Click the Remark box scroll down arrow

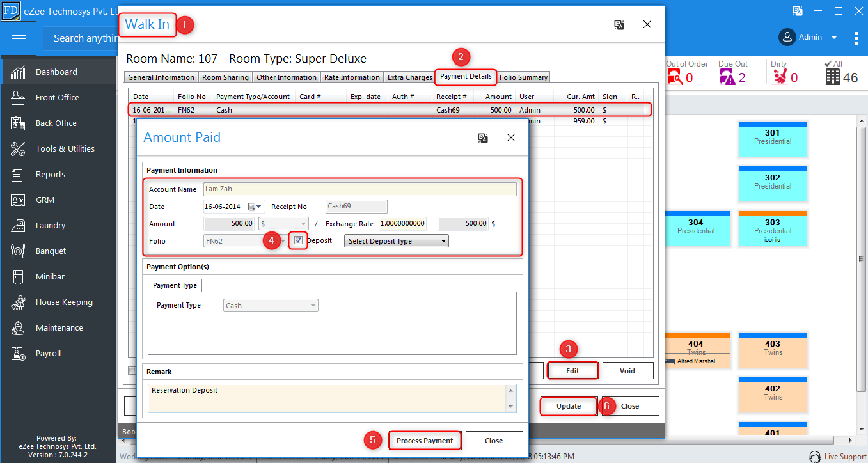click(510, 407)
